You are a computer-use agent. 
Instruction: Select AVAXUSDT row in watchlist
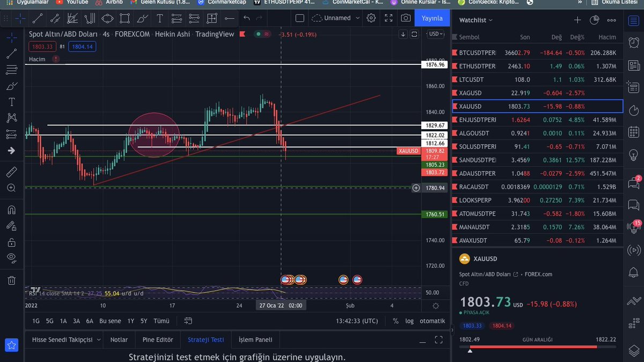click(538, 240)
